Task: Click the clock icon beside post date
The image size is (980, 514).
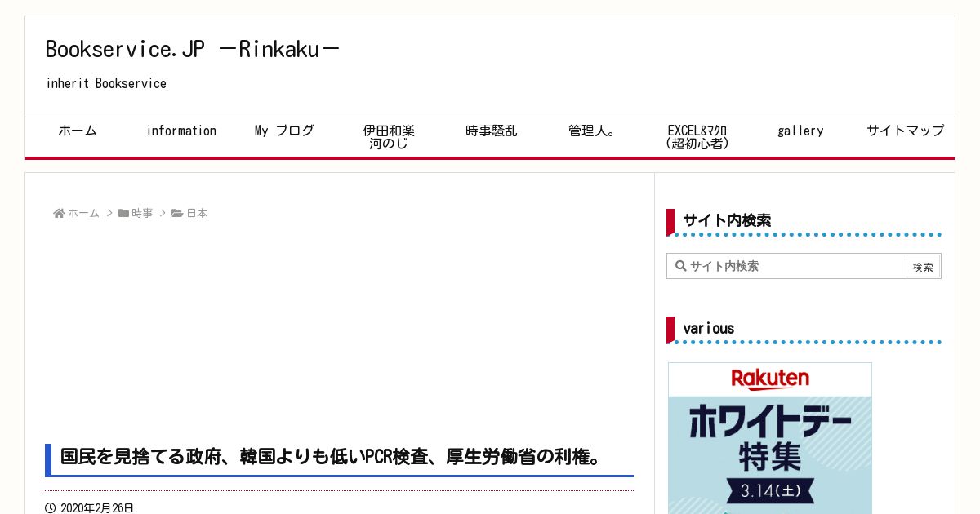Action: point(51,508)
